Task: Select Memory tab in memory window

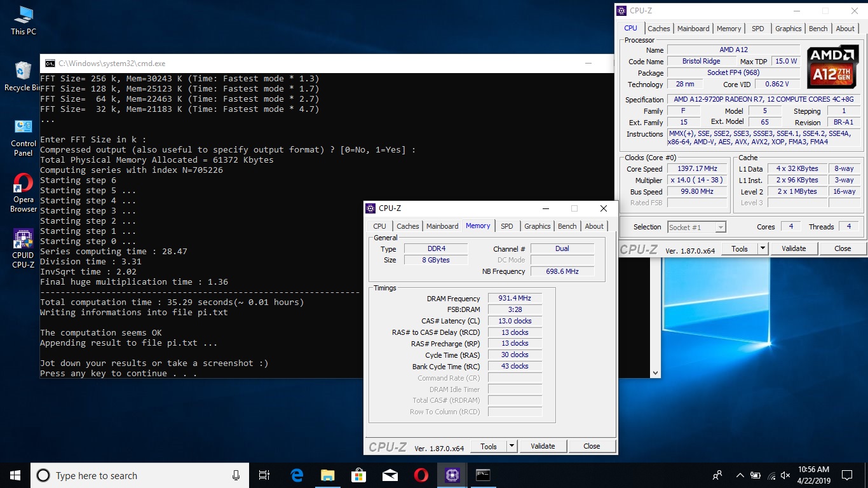Action: click(x=478, y=226)
